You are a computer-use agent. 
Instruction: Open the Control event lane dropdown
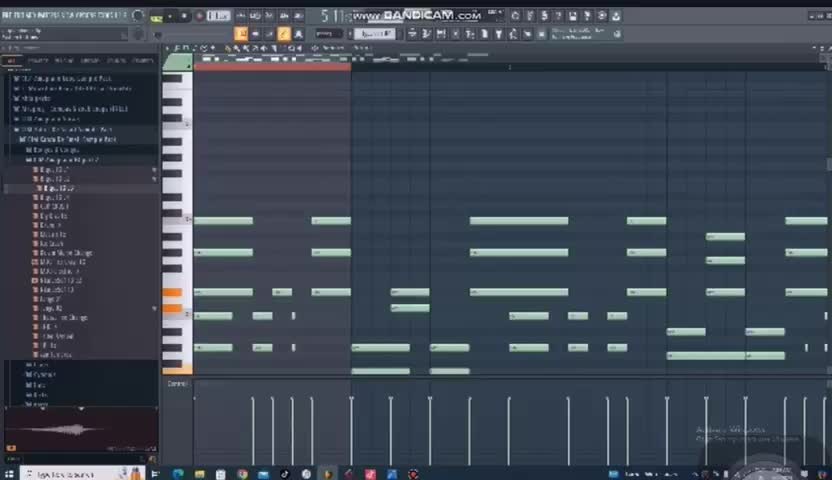pos(178,383)
